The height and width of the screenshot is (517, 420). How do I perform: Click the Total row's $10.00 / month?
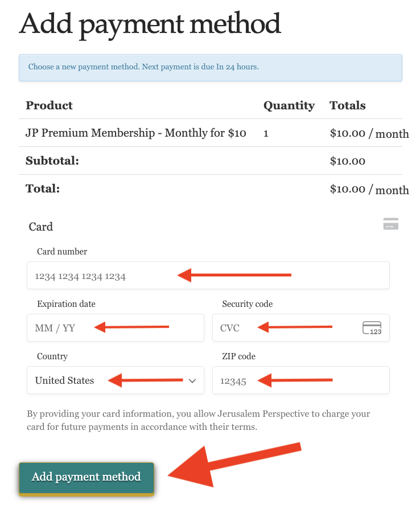pyautogui.click(x=369, y=189)
